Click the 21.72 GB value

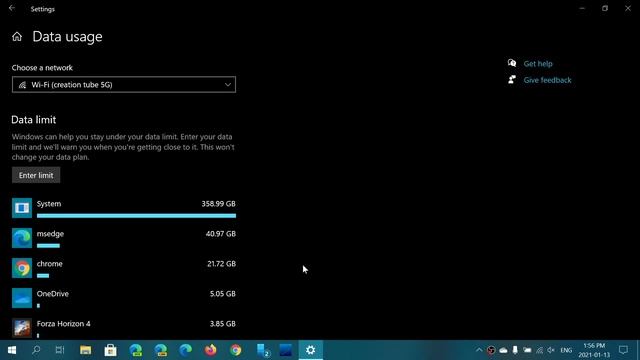(221, 264)
